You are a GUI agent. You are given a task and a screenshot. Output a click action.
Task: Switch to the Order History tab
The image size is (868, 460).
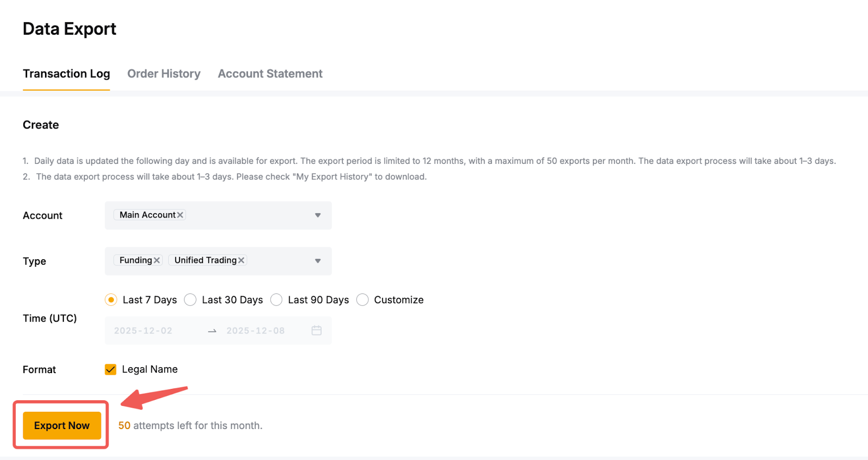pos(164,74)
